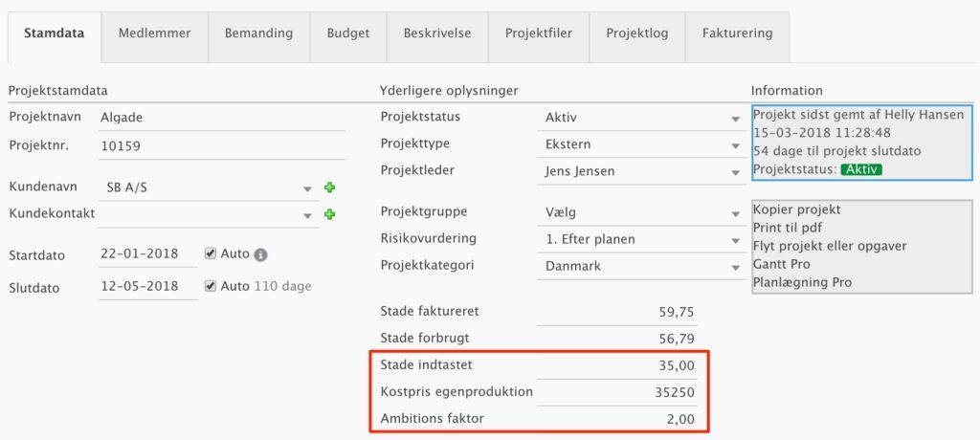This screenshot has width=980, height=440.
Task: Switch to Medlemmer tab
Action: point(154,33)
